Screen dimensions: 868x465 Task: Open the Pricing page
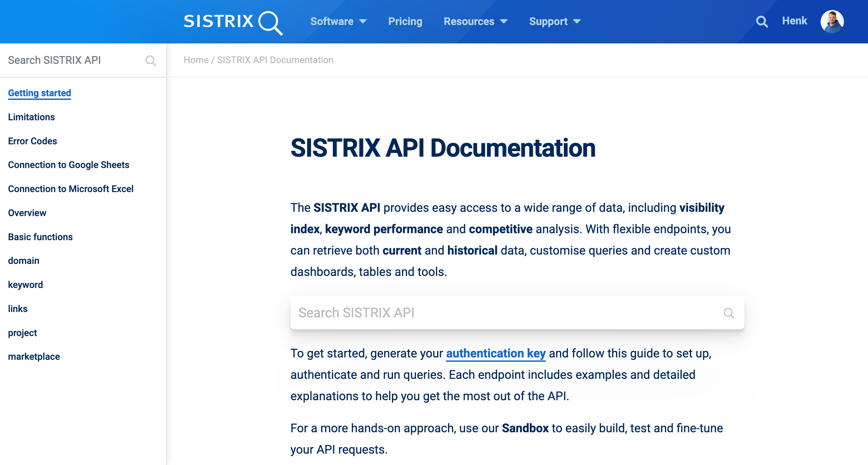(405, 22)
